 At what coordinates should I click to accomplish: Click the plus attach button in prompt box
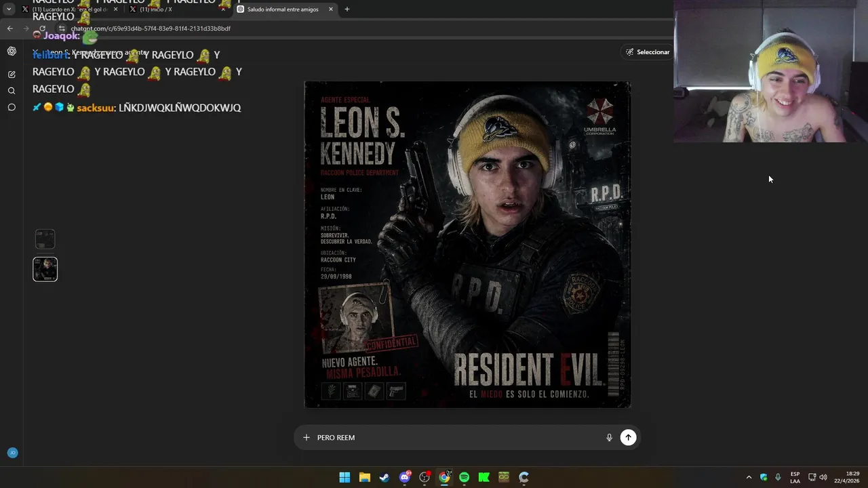tap(306, 438)
